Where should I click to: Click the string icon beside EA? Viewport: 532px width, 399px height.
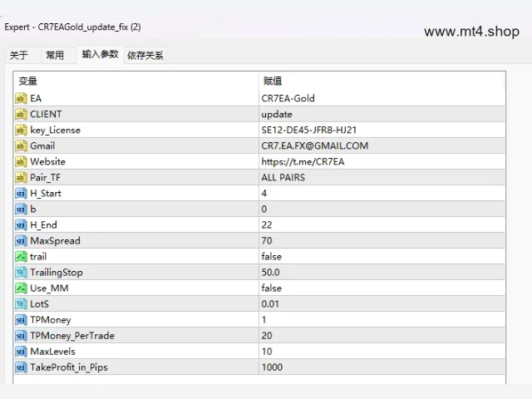coord(21,98)
